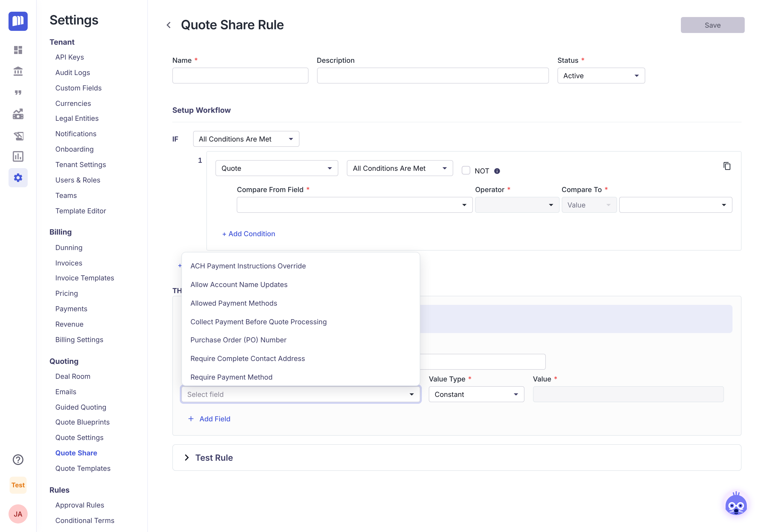Click the Test environment badge

(18, 485)
